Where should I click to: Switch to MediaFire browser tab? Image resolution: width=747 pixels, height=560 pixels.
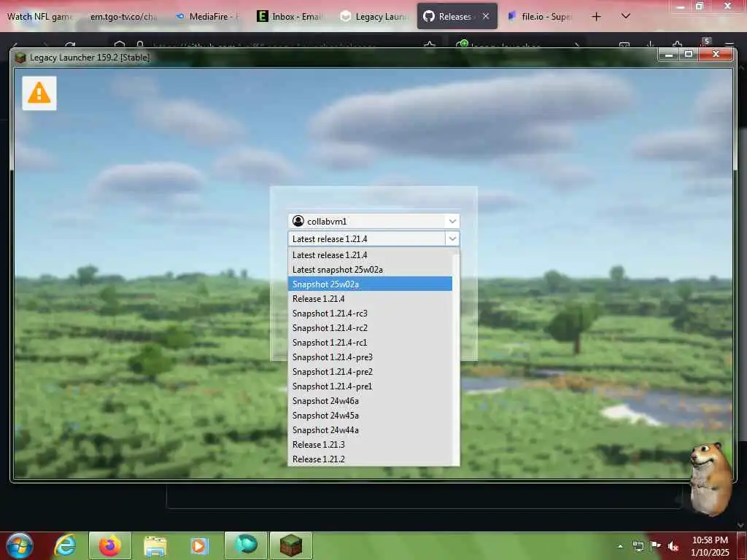tap(206, 17)
